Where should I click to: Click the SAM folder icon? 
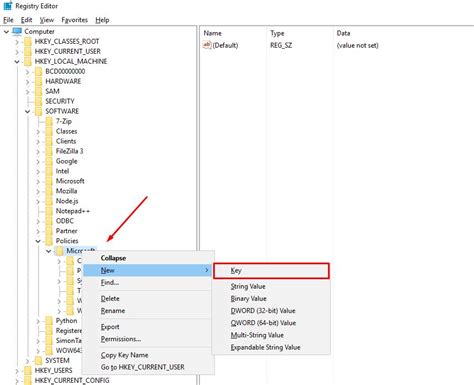39,91
